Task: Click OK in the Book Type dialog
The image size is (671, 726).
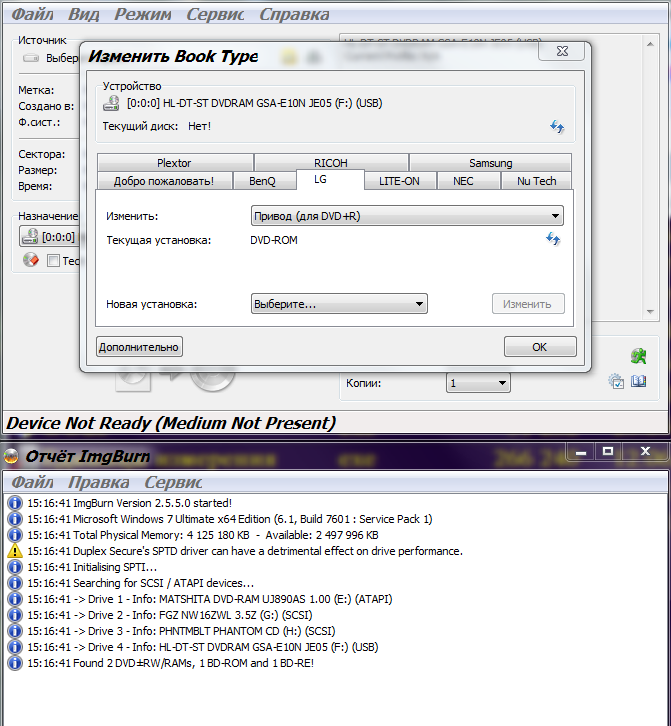Action: point(540,347)
